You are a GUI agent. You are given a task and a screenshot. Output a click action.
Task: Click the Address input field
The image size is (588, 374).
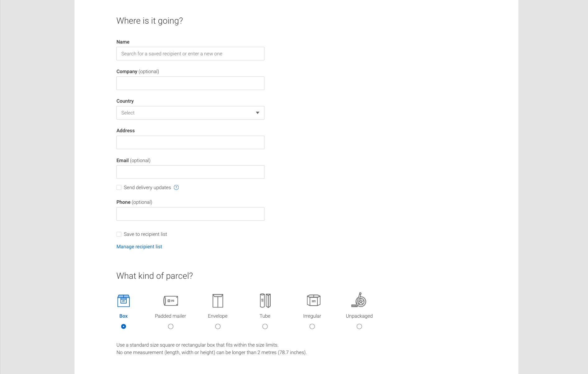(x=190, y=142)
